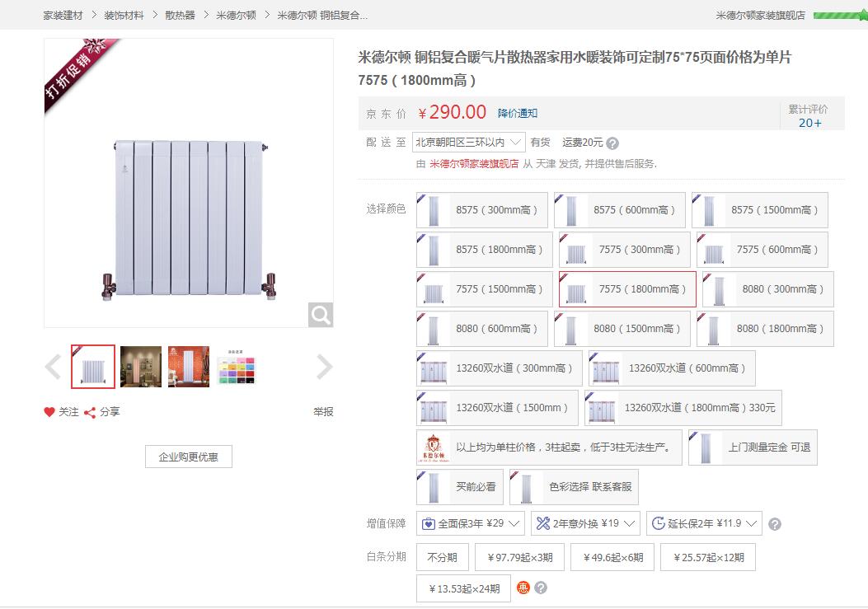Click selected option 7575（1800mm高）

tap(627, 289)
